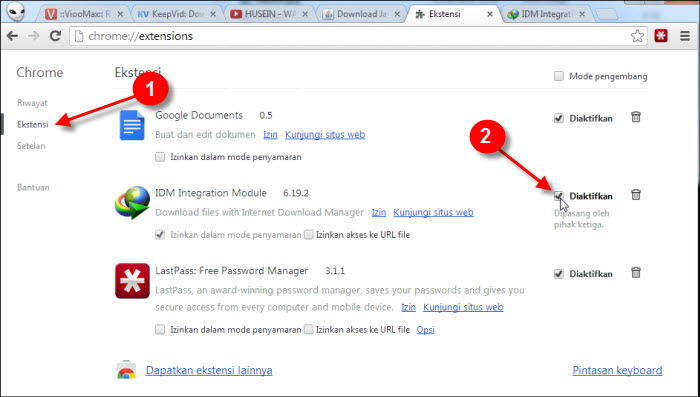This screenshot has width=700, height=397.
Task: Enable LastPass Izinkan dalam mode penyamaran
Action: [160, 330]
